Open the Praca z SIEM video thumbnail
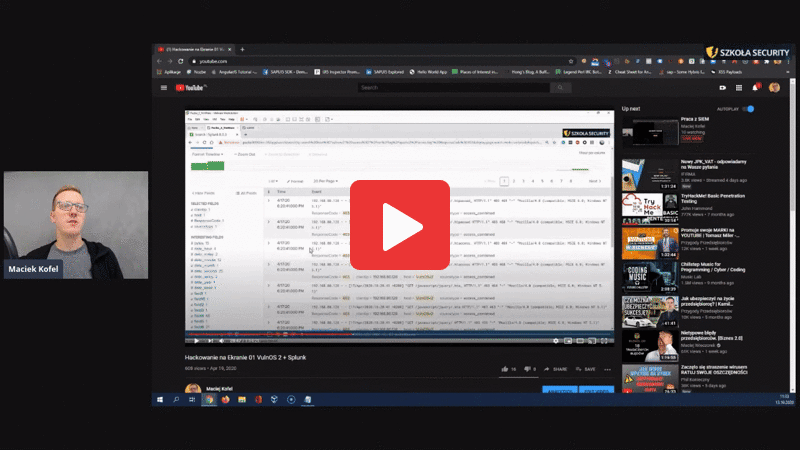Image resolution: width=800 pixels, height=450 pixels. click(x=649, y=132)
